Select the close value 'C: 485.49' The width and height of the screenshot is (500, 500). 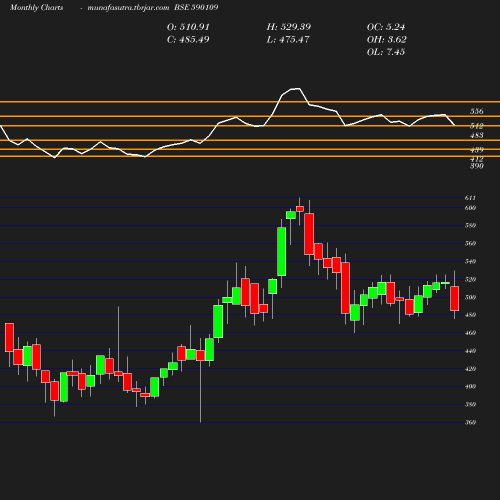click(188, 39)
